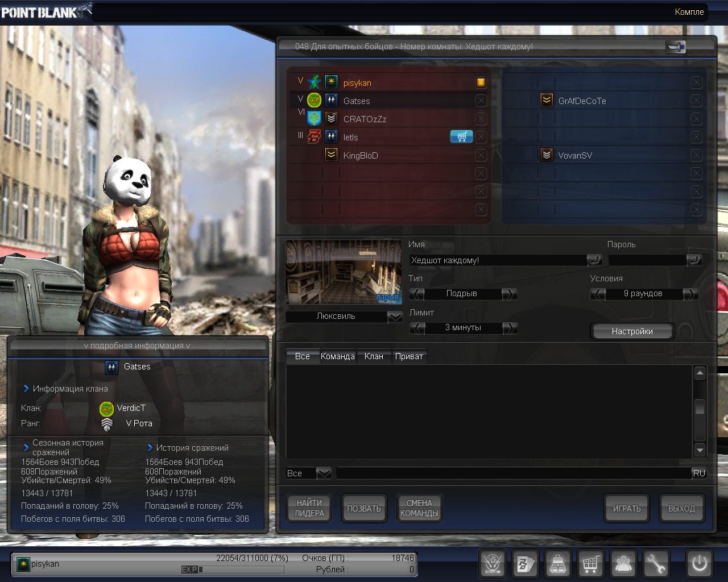
Task: Open the clan emblem icon in bottom toolbar
Action: [493, 564]
